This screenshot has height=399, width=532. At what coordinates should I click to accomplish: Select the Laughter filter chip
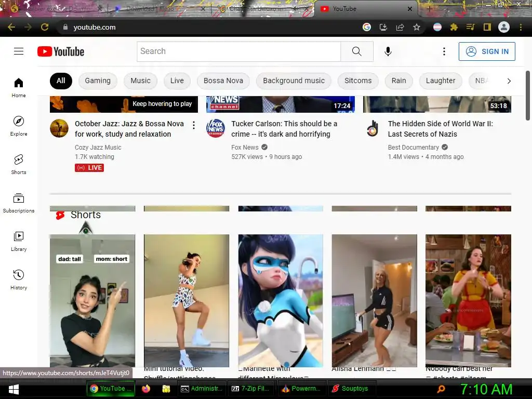point(441,81)
